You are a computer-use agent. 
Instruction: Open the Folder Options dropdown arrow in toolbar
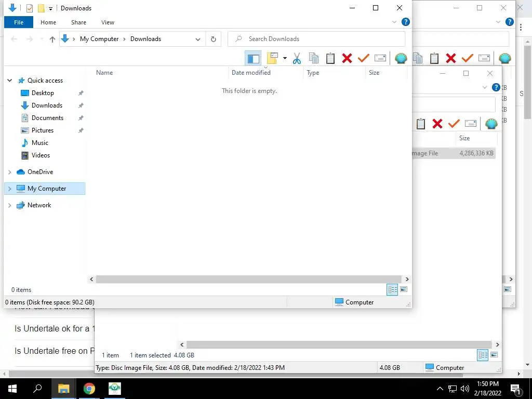[x=285, y=58]
